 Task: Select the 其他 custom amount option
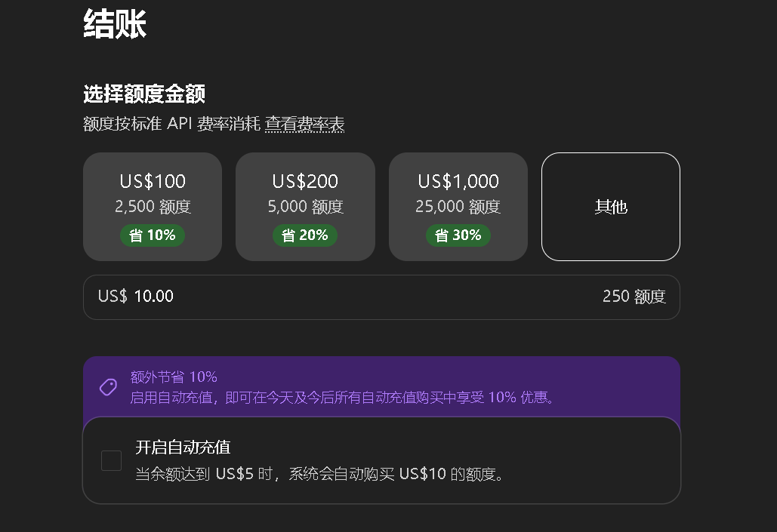click(611, 207)
